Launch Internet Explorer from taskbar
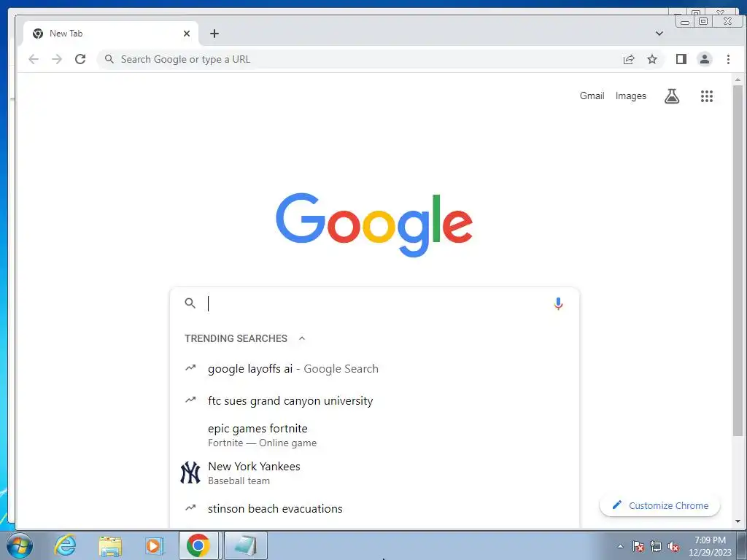The image size is (747, 560). pos(65,545)
